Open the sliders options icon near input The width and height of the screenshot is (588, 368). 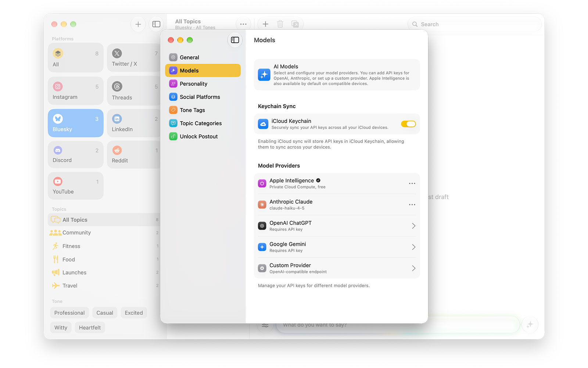tap(265, 325)
